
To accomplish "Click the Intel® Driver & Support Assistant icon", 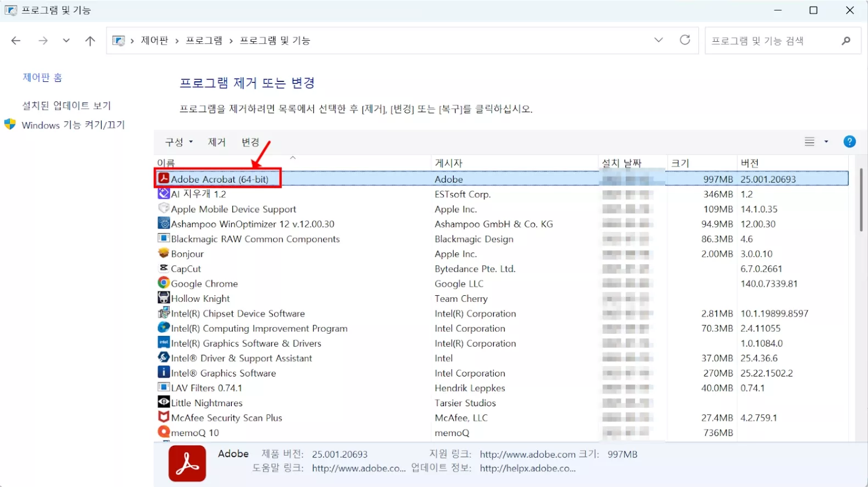I will tap(163, 357).
